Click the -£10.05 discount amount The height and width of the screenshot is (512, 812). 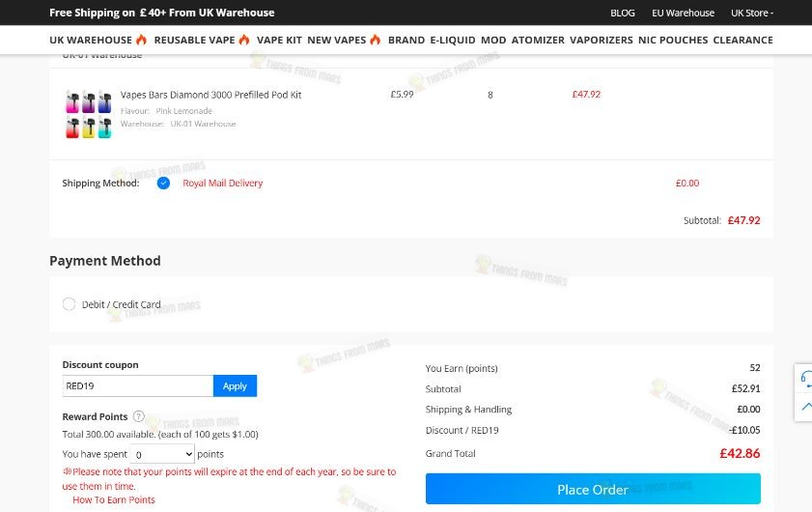click(x=744, y=430)
